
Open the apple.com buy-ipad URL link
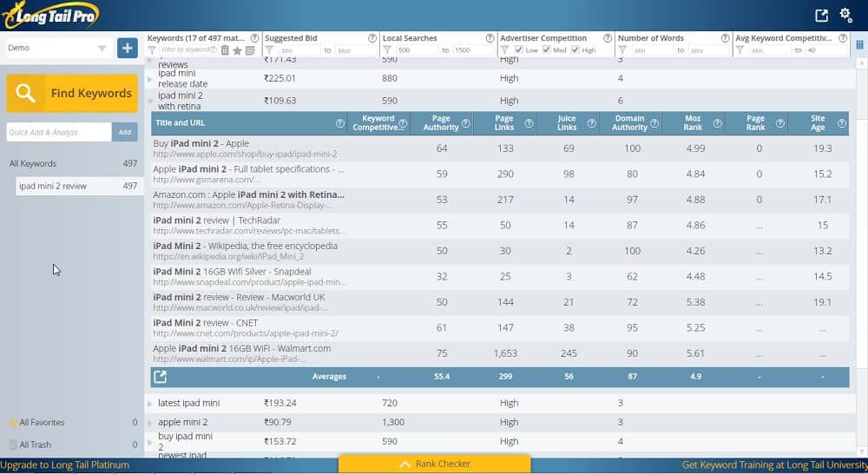(246, 154)
